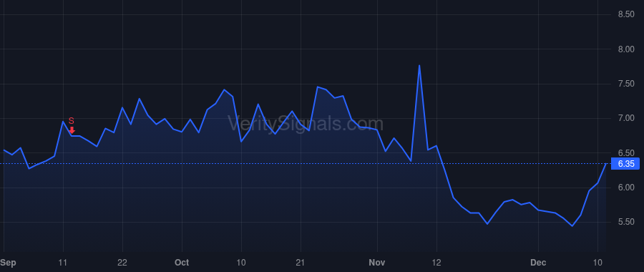This screenshot has width=644, height=272.
Task: Click the Oct date axis label
Action: pos(182,263)
